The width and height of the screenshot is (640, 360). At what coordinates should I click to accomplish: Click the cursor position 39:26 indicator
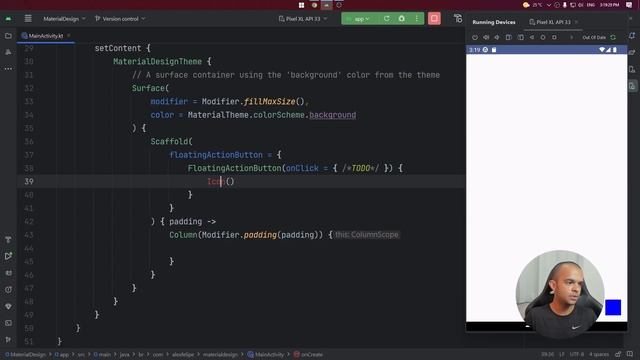(547, 354)
